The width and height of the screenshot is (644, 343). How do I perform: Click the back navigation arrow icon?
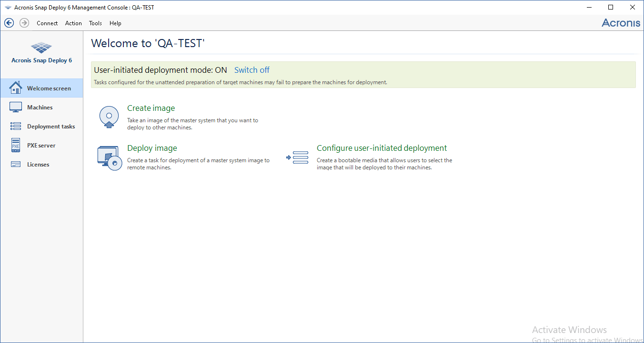[9, 23]
